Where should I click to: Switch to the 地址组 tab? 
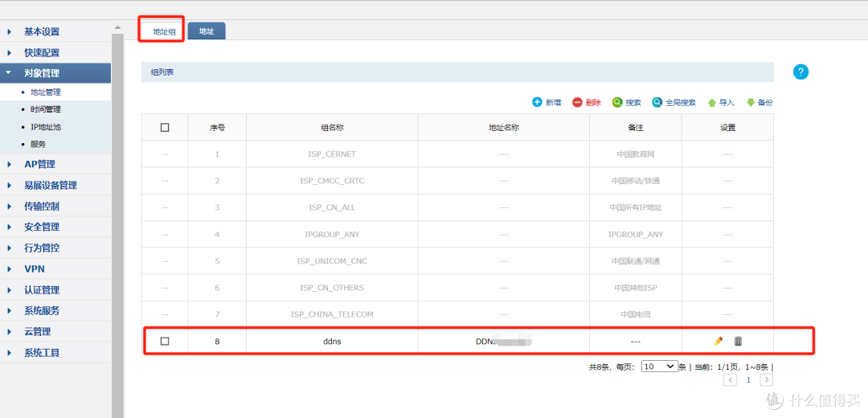click(x=164, y=31)
